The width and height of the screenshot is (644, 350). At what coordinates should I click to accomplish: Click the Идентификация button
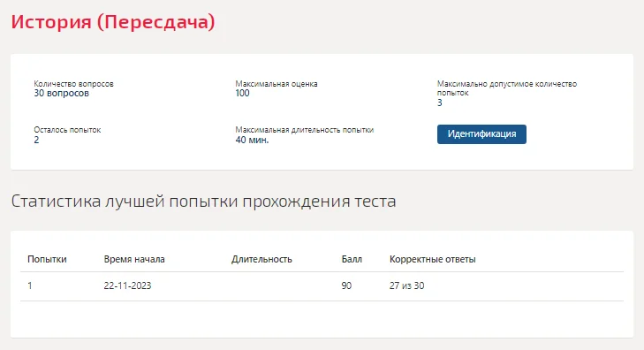coord(481,134)
